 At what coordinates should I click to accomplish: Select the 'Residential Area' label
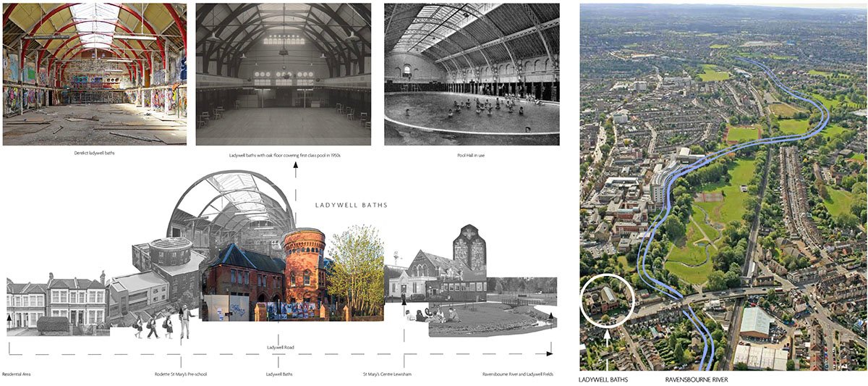pos(17,374)
